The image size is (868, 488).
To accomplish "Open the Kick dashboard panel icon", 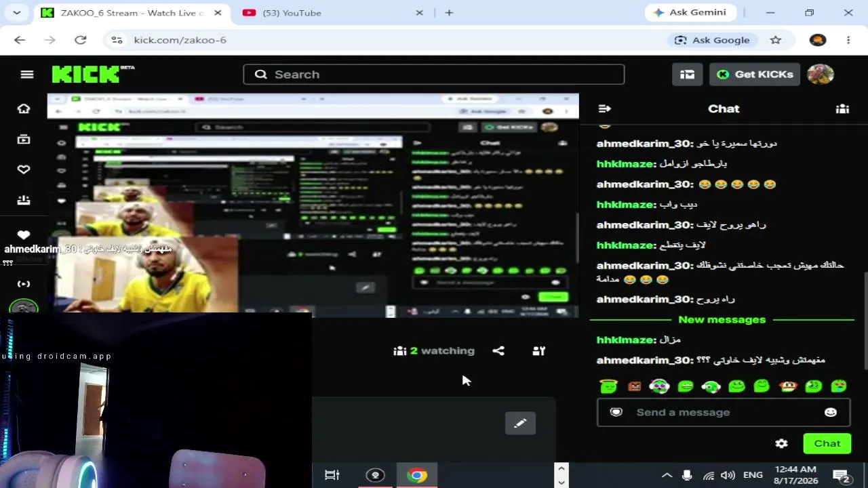I will [x=687, y=75].
